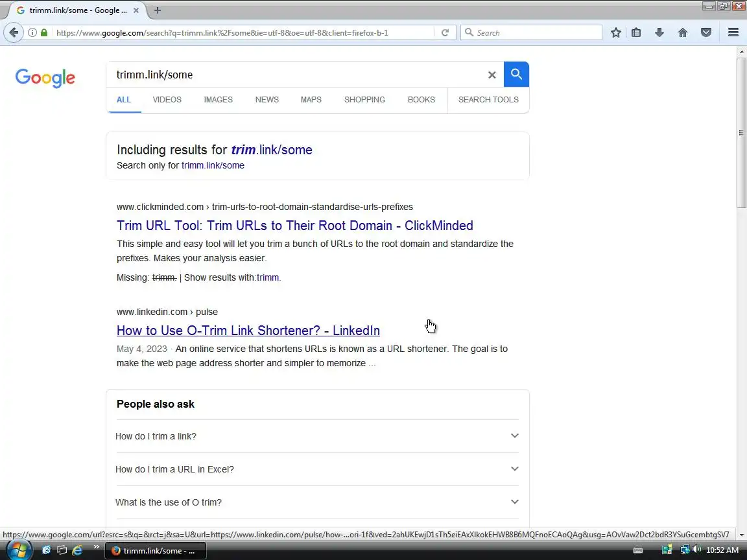Open Firefox hamburger menu
The image size is (747, 560).
pyautogui.click(x=733, y=32)
